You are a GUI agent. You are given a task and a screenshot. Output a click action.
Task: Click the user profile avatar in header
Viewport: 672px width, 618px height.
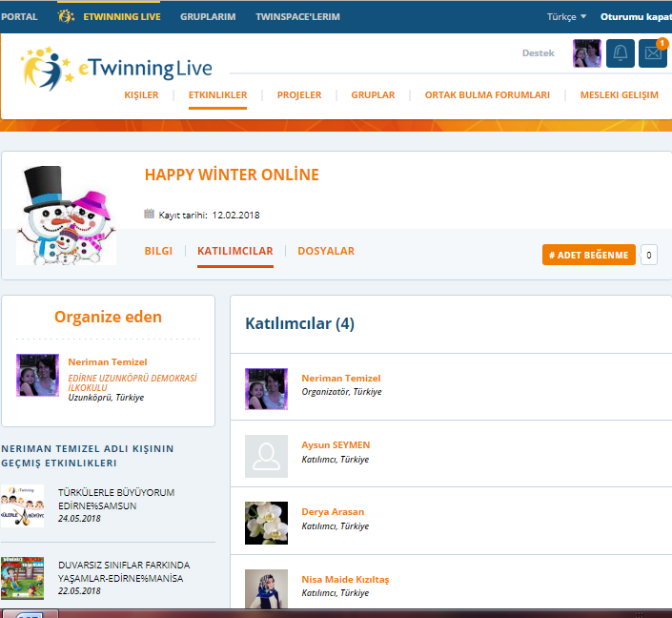tap(586, 53)
